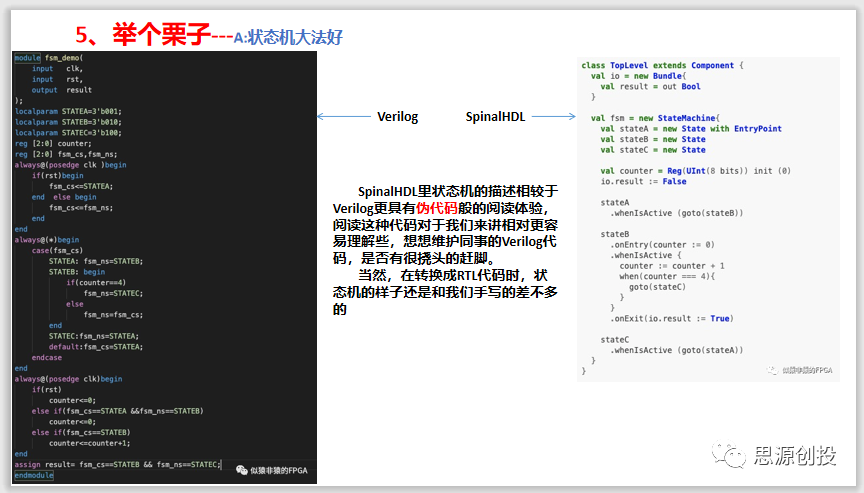Click the 'case(fsm_cs)' line
This screenshot has width=864, height=493.
pos(57,251)
